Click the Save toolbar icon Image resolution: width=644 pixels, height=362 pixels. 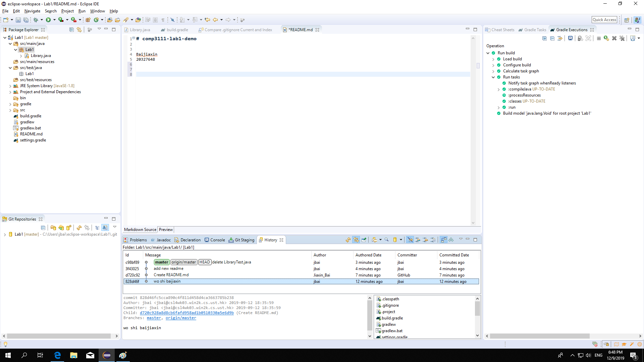pos(18,20)
